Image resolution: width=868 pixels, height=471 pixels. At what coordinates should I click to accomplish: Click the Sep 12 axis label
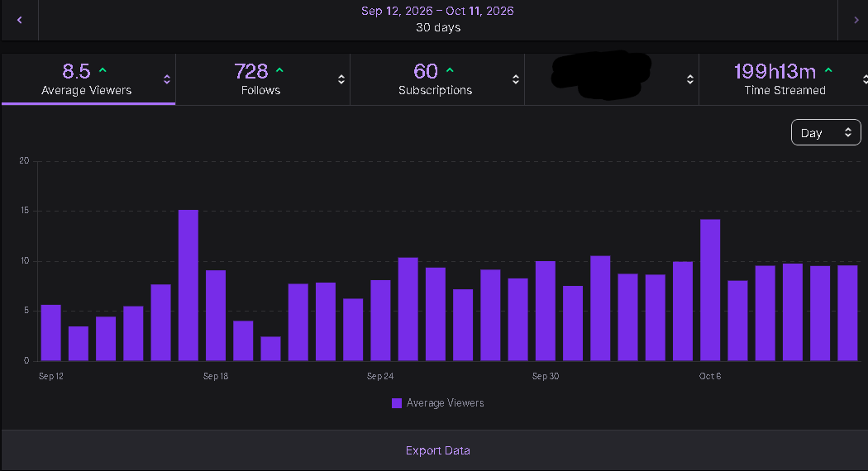pos(51,376)
